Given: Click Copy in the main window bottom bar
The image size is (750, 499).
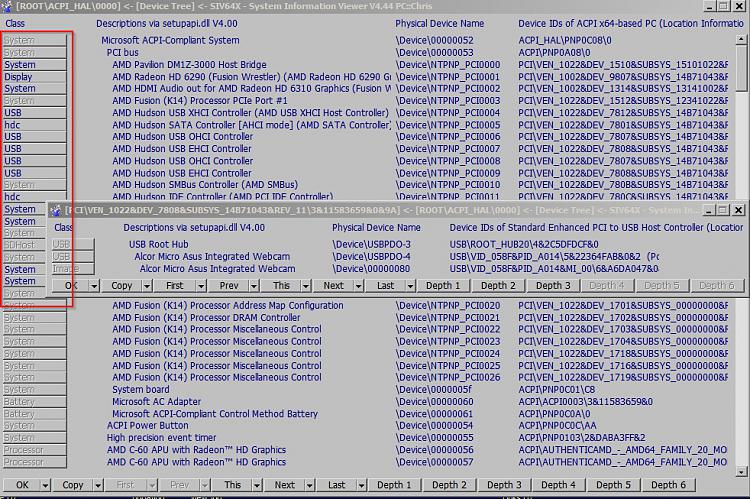Looking at the screenshot, I should [x=73, y=485].
